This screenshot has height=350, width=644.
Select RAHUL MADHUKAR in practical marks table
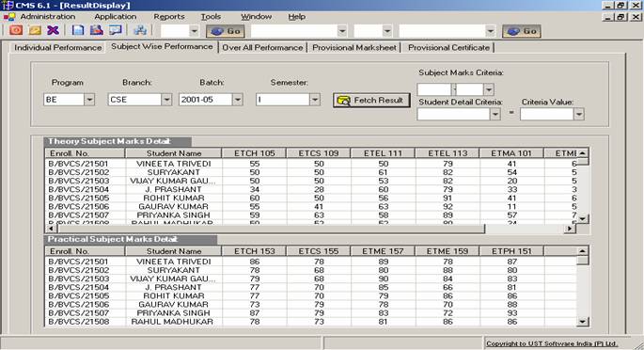(172, 322)
